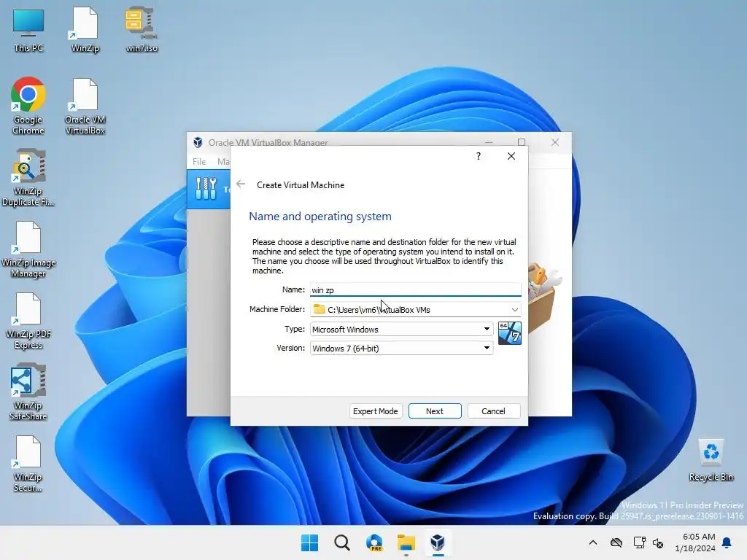Open File Explorer from taskbar
The height and width of the screenshot is (560, 747).
(406, 542)
